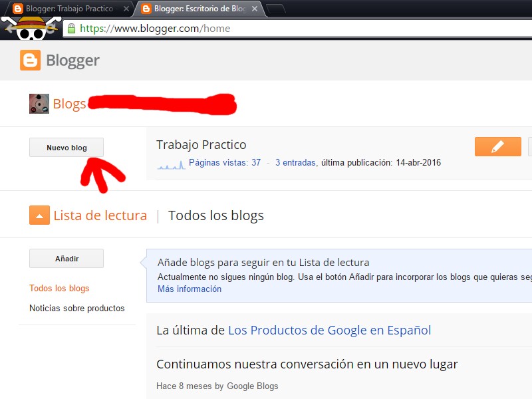Screen dimensions: 532x399
Task: Click the Nuevo blog button
Action: point(66,147)
